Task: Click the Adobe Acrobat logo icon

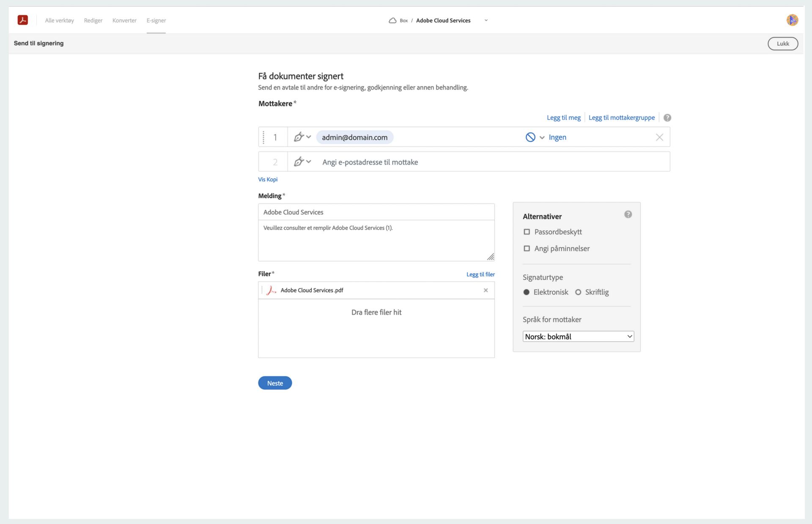Action: click(x=23, y=20)
